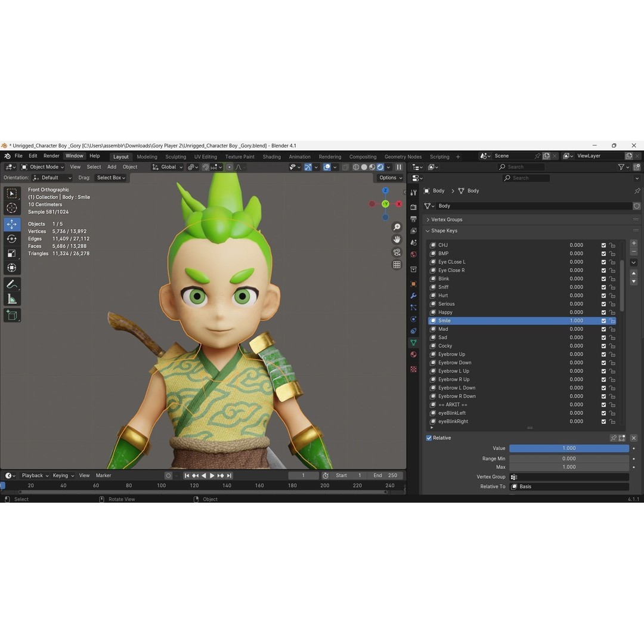Switch to rendered viewport shading

(x=380, y=167)
